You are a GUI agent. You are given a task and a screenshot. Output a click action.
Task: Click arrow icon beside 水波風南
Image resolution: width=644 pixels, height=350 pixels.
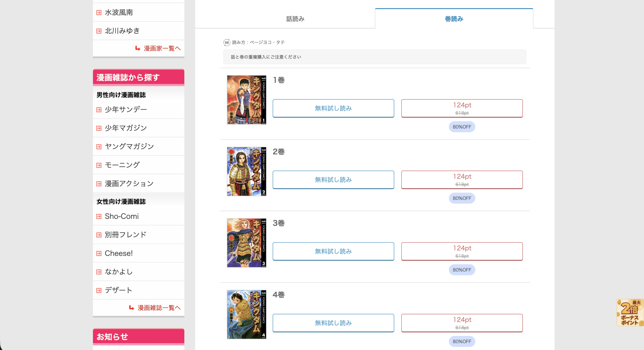(99, 13)
